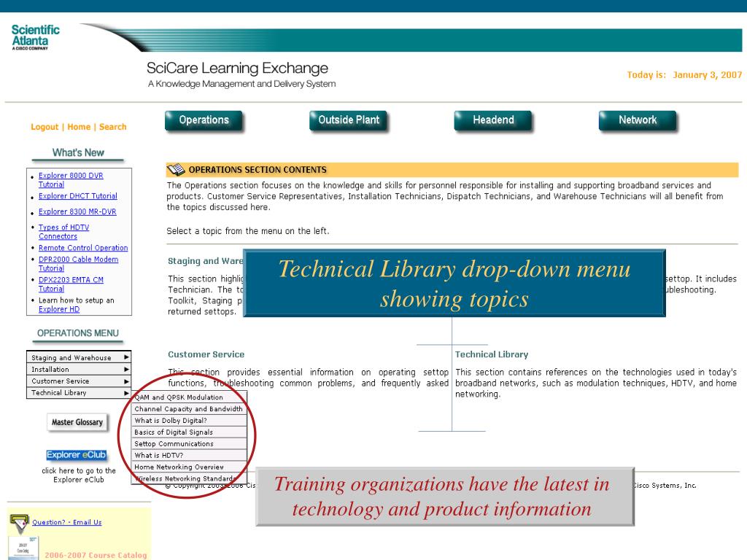Click the Master Glossary button
Viewport: 747px width, 560px height.
[x=77, y=422]
